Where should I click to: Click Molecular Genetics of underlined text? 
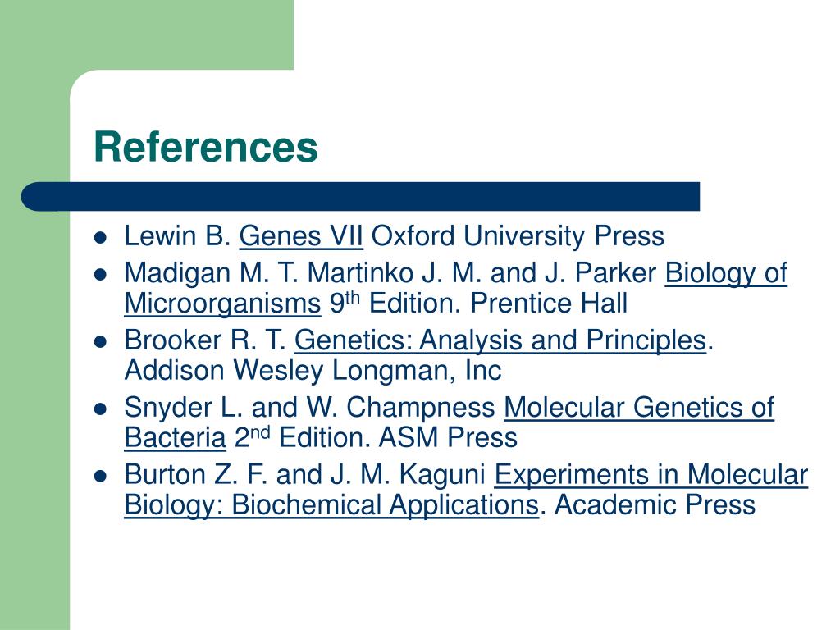click(x=638, y=408)
